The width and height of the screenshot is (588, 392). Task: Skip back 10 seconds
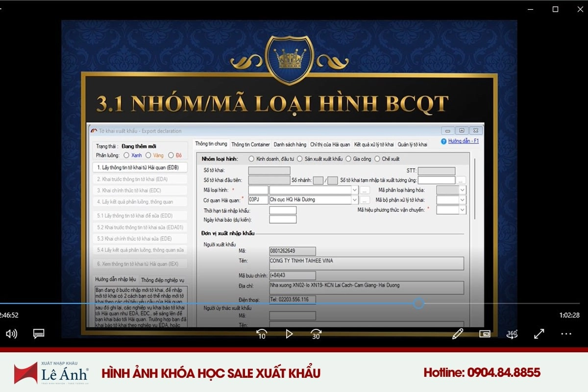[x=262, y=334]
